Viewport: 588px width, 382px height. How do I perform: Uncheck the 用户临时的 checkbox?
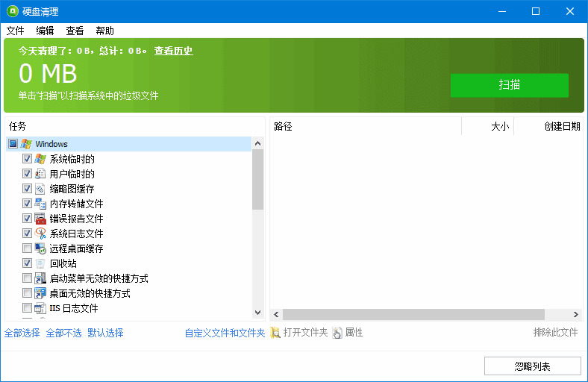click(28, 174)
